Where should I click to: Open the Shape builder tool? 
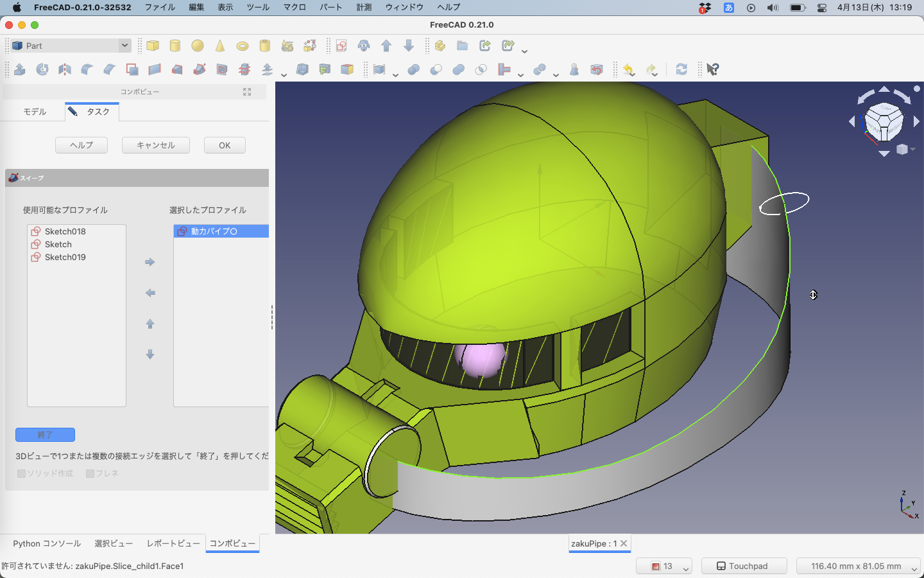click(x=310, y=46)
